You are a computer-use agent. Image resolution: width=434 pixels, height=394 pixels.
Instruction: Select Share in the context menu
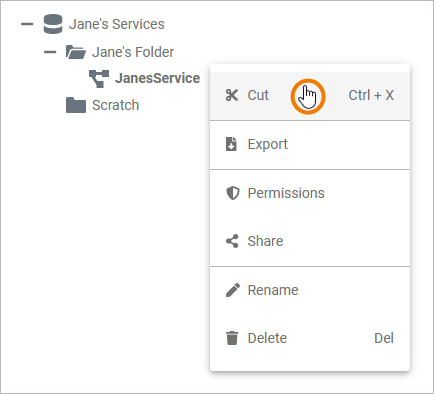[310, 241]
